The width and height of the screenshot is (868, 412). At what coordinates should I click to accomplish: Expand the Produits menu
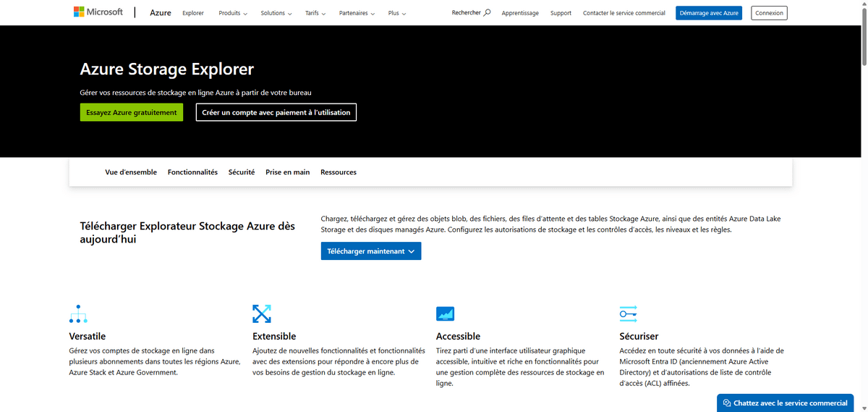(x=233, y=13)
